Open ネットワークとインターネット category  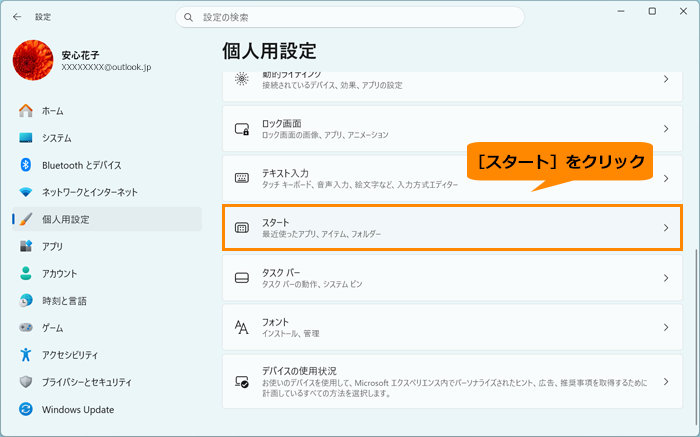(107, 192)
